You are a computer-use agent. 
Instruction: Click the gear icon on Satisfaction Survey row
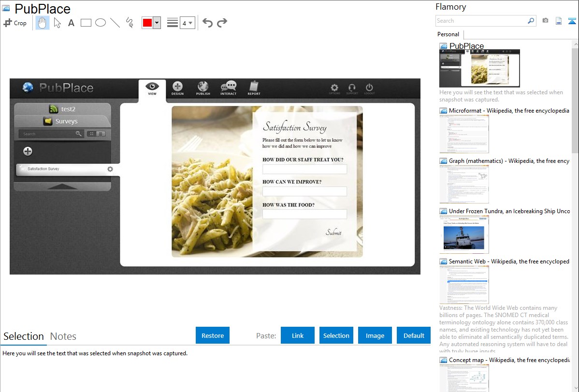[x=110, y=169]
